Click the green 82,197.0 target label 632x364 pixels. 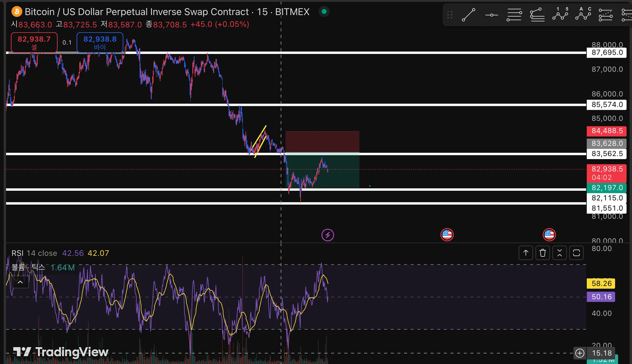[x=607, y=188]
